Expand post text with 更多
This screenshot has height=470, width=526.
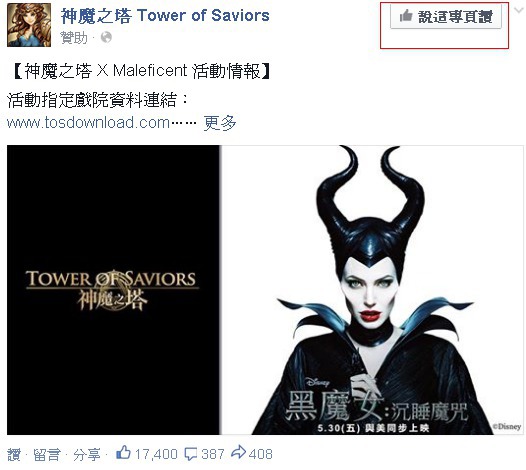pos(220,123)
